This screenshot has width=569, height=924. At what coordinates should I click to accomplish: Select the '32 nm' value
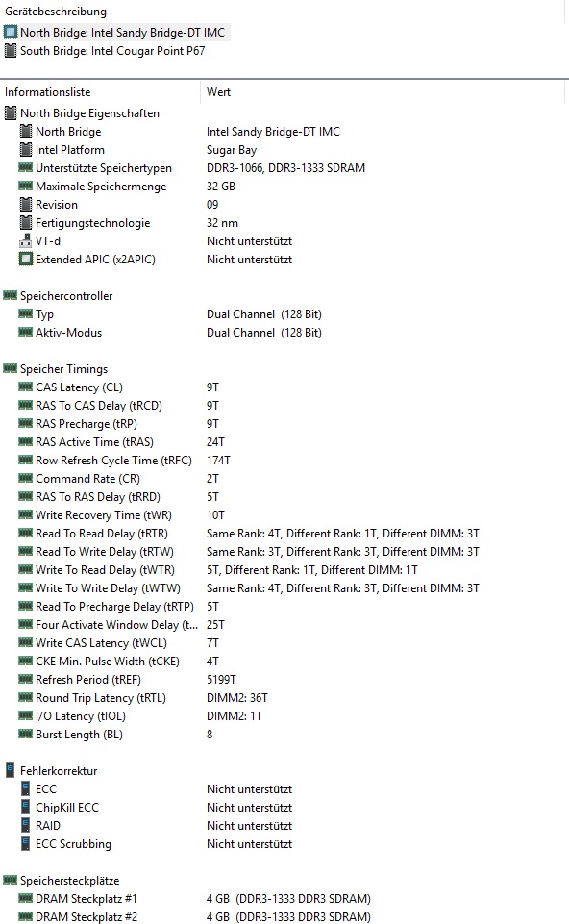pyautogui.click(x=222, y=223)
